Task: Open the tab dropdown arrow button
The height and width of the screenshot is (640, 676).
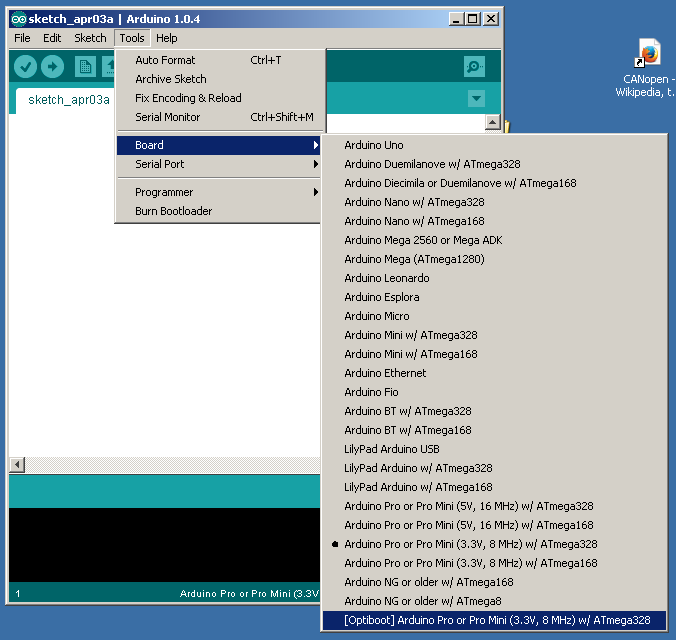Action: tap(476, 98)
